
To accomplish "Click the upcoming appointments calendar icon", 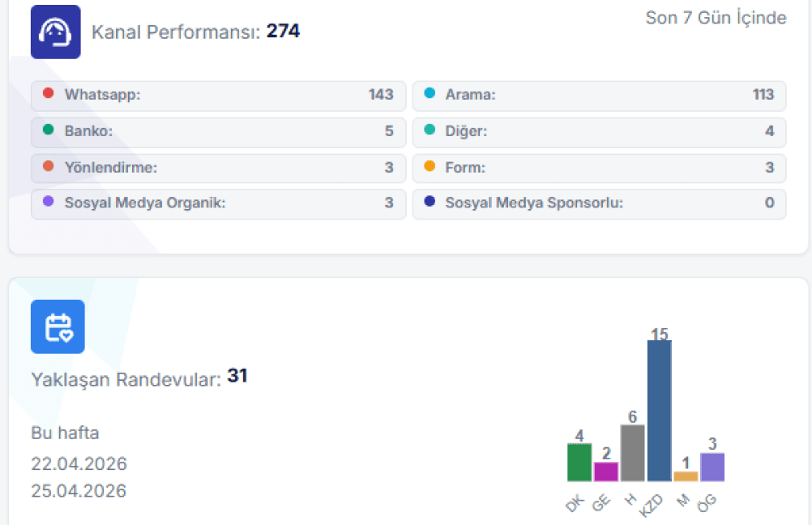I will pyautogui.click(x=58, y=327).
